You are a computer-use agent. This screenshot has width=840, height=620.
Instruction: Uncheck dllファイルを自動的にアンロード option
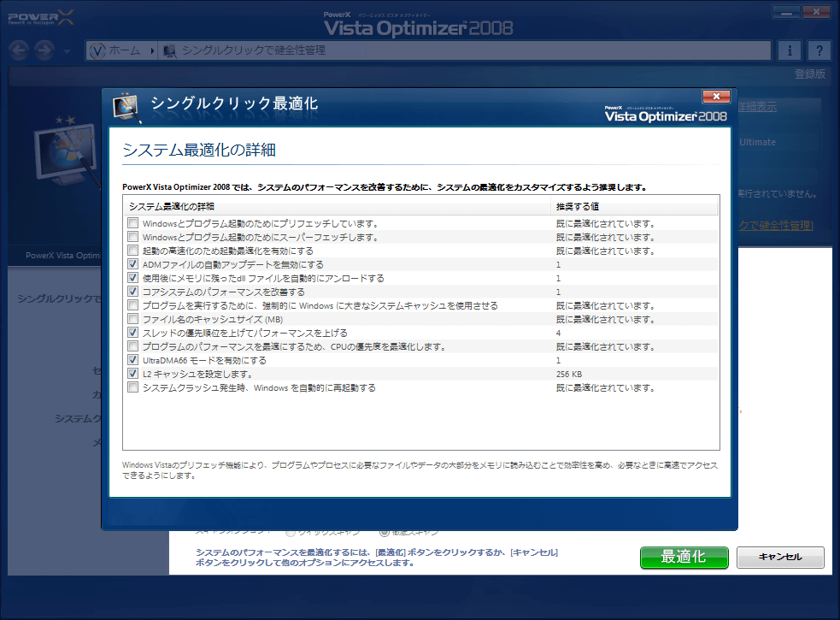pyautogui.click(x=132, y=278)
